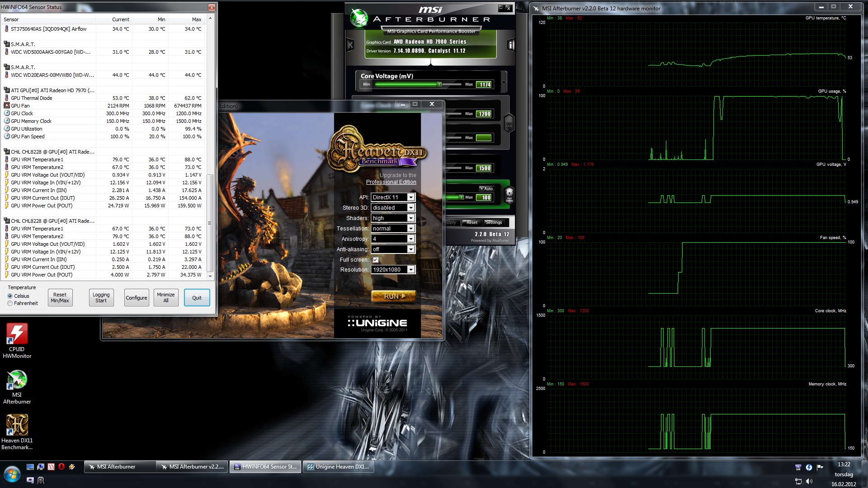868x488 pixels.
Task: Click the Logging Start button
Action: pos(101,298)
